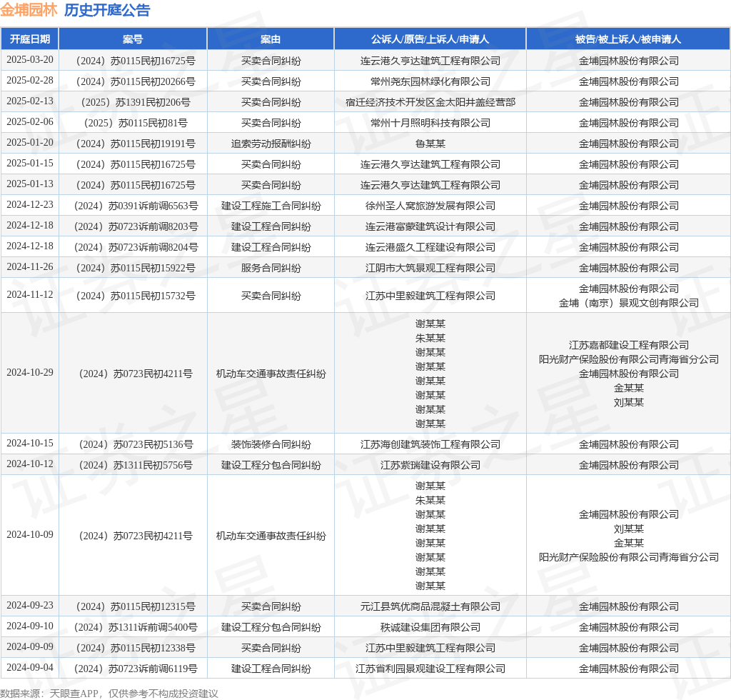
Task: Click the 建设工程施工合同纠纷 cause cell
Action: click(x=271, y=206)
